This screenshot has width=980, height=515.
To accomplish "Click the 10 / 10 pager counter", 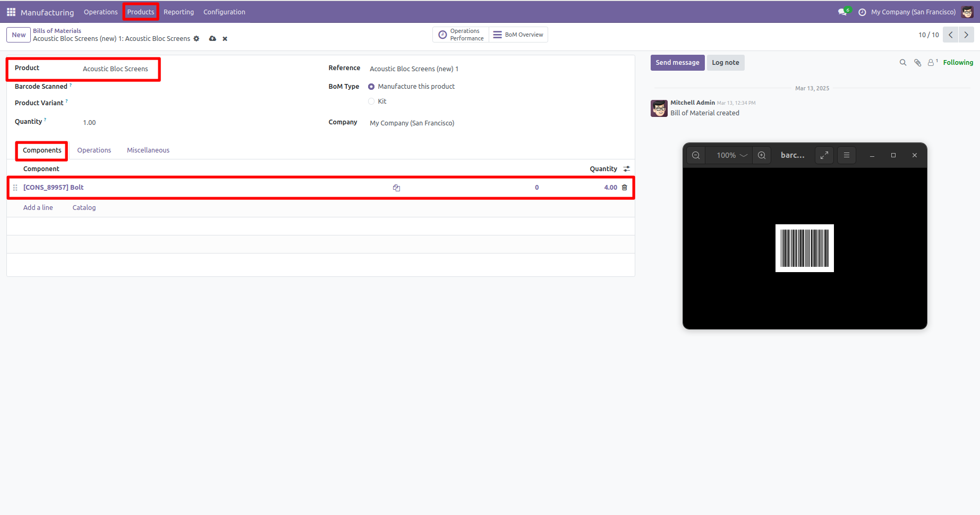I will point(928,35).
